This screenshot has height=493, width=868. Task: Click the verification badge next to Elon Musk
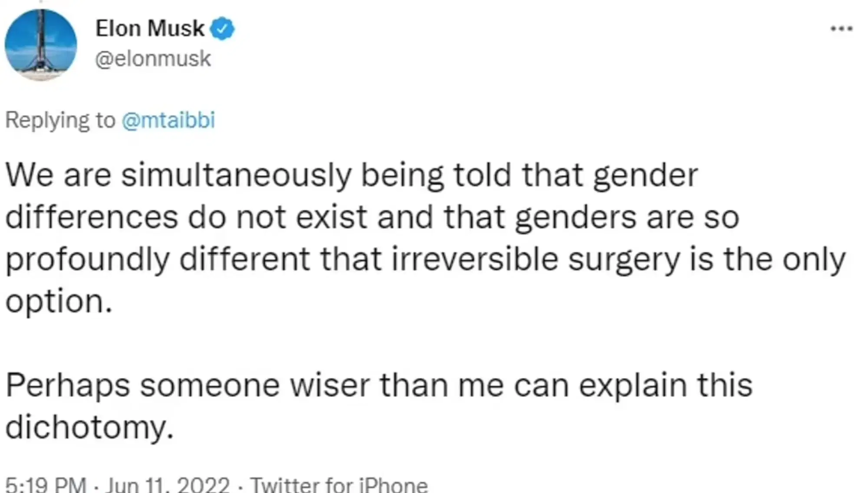pyautogui.click(x=223, y=28)
